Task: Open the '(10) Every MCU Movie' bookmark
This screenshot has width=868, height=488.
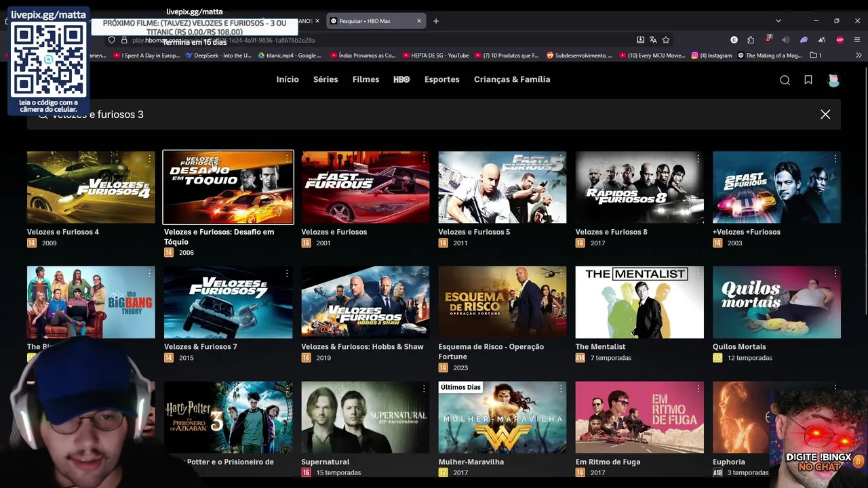Action: pyautogui.click(x=652, y=56)
